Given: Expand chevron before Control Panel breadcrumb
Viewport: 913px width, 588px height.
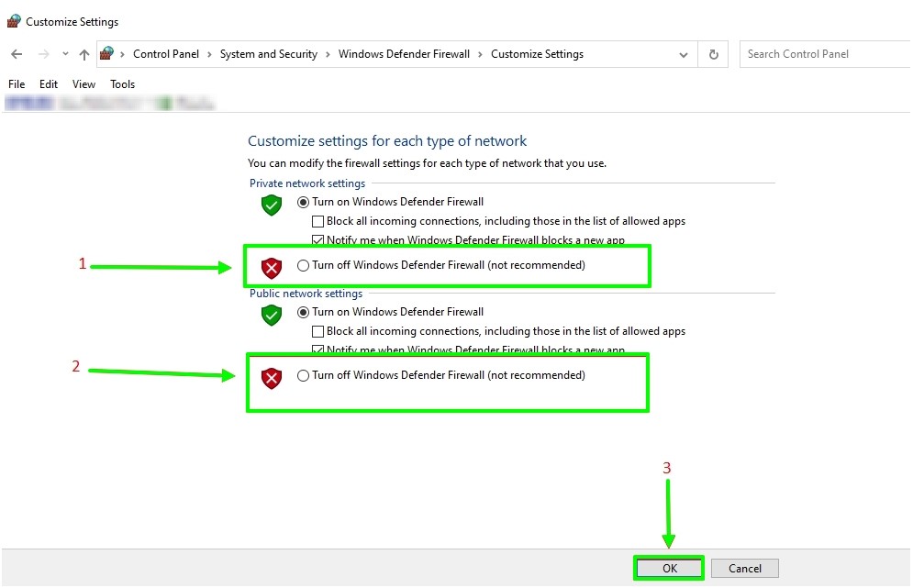Looking at the screenshot, I should (122, 54).
